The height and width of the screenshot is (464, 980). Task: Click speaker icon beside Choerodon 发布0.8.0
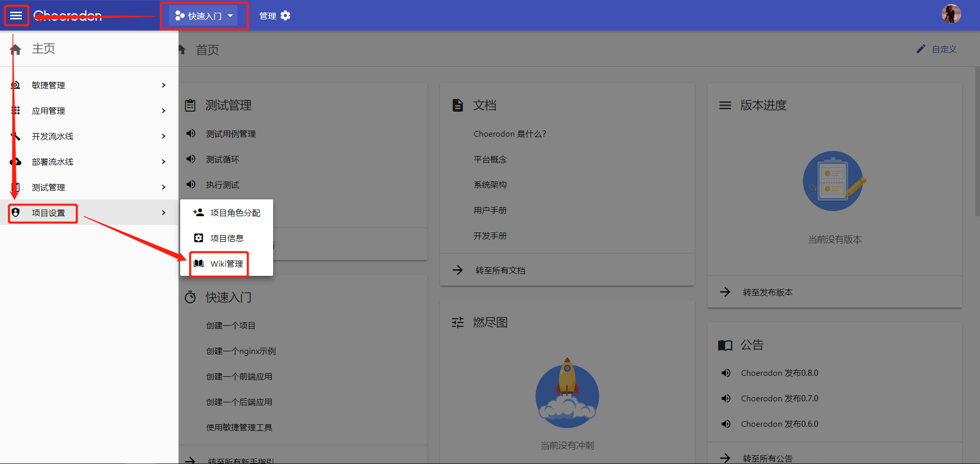pyautogui.click(x=725, y=373)
